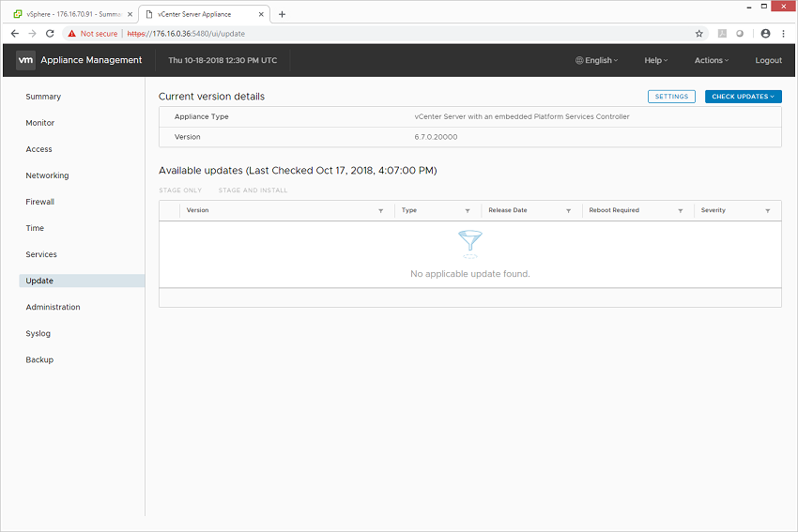798x532 pixels.
Task: Select the vCenter Server Appliance tab
Action: click(204, 14)
